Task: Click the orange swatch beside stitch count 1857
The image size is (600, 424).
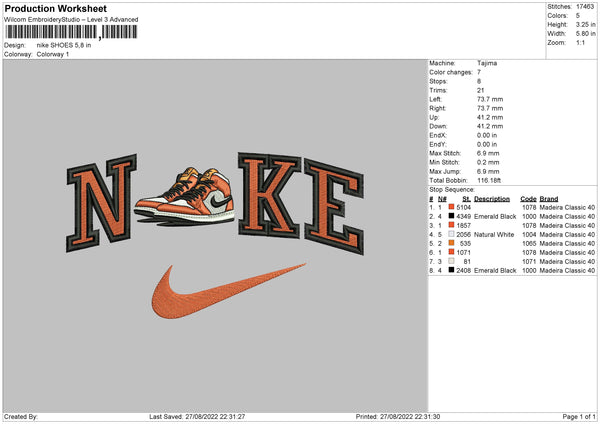Action: [452, 225]
